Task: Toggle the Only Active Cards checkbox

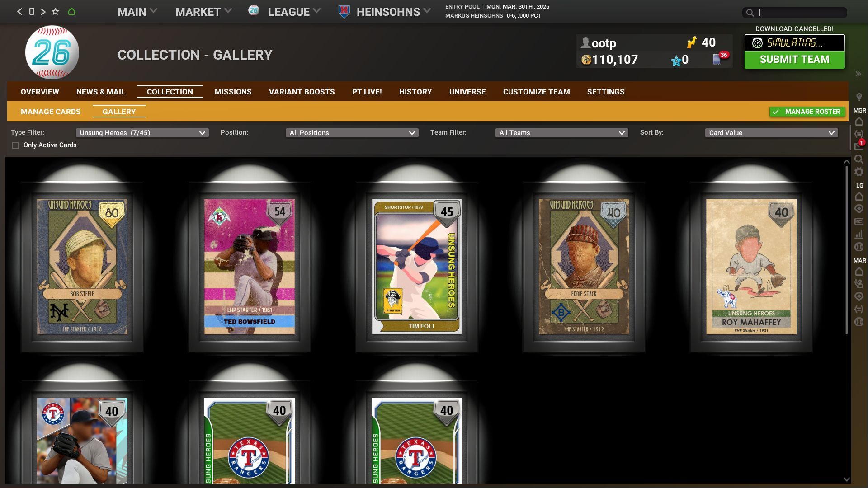Action: click(x=15, y=145)
